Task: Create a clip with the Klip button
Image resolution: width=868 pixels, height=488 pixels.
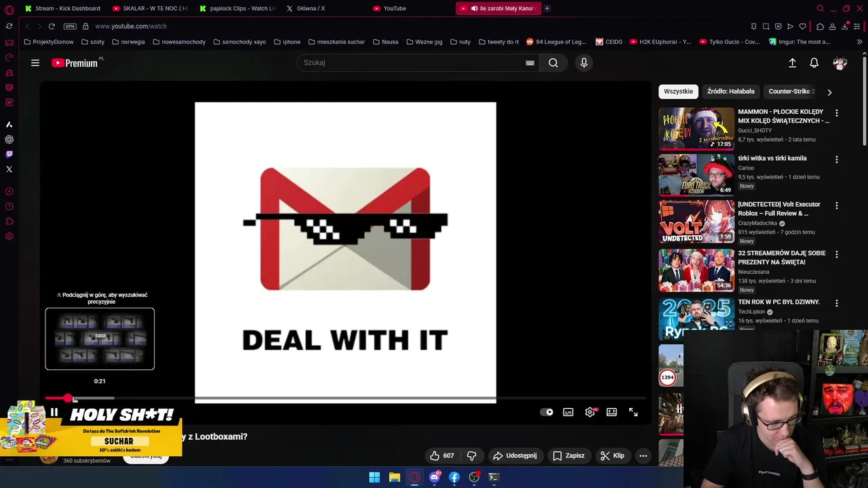Action: [612, 455]
